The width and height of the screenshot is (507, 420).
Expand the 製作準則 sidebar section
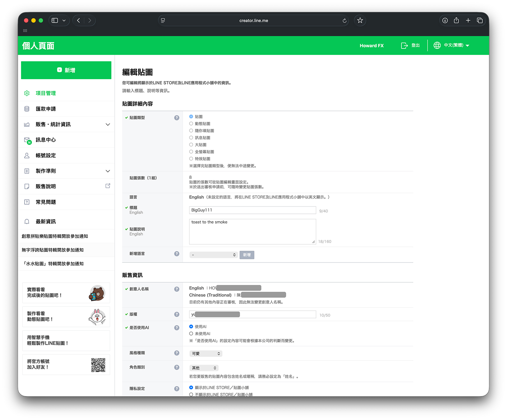66,171
